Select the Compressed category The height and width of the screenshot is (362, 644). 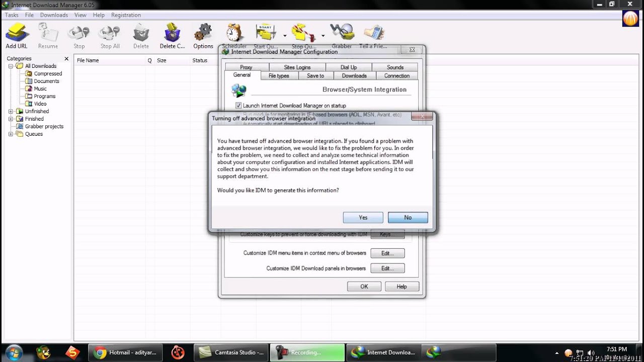click(48, 73)
